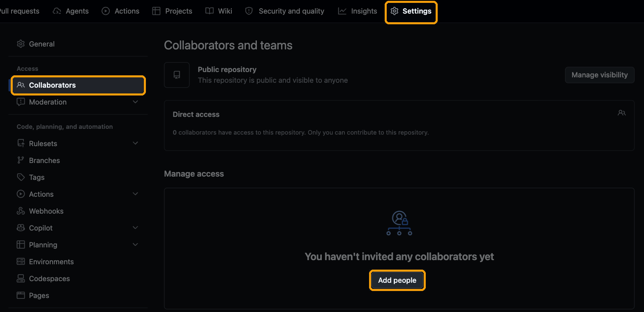Image resolution: width=644 pixels, height=312 pixels.
Task: Open the Actions tab in top navigation
Action: point(120,12)
